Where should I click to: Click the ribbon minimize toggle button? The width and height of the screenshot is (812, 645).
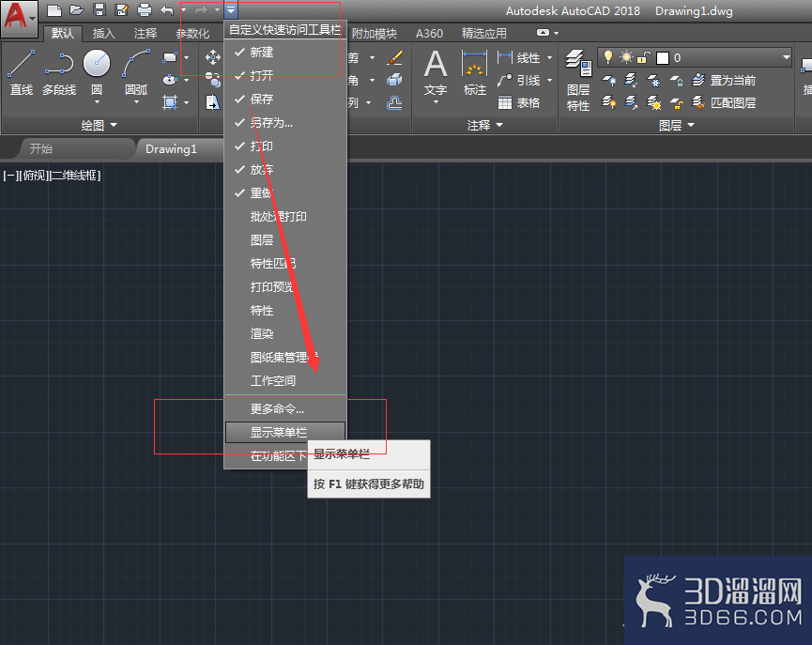pos(543,33)
